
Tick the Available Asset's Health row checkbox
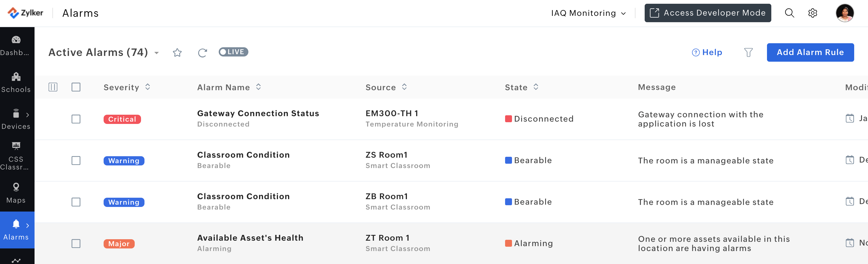pyautogui.click(x=76, y=244)
